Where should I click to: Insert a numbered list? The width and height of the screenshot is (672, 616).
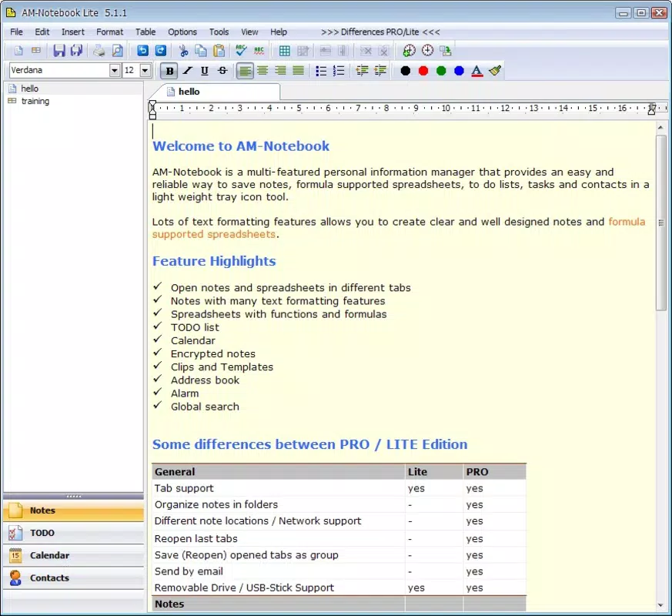[x=339, y=71]
